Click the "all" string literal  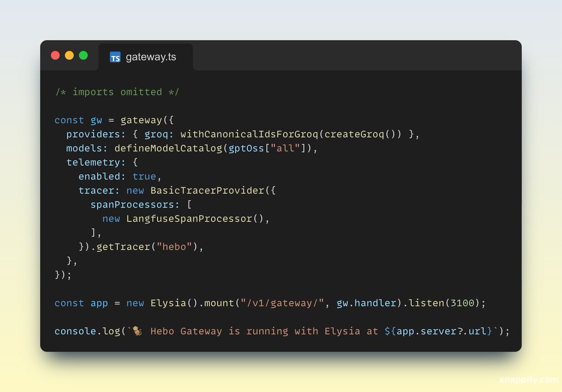coord(285,148)
